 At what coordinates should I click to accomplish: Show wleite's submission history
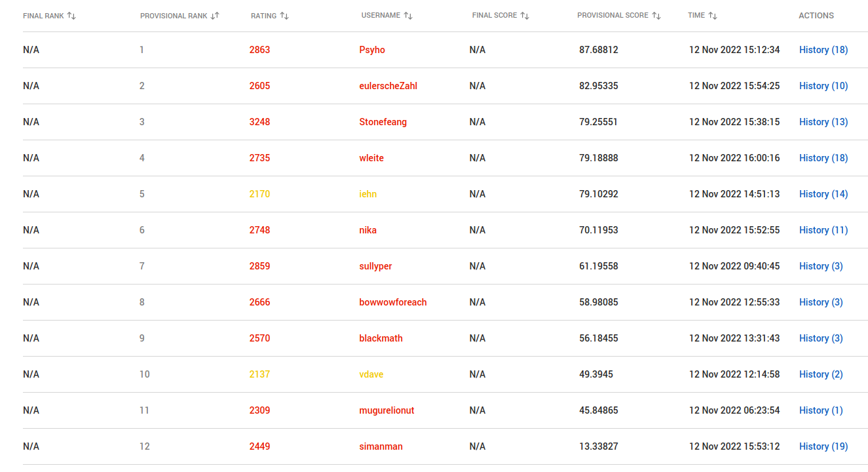(823, 158)
